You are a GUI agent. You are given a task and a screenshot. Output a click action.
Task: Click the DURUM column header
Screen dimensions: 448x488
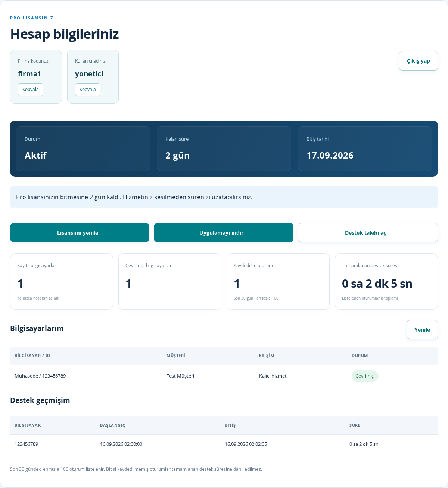[x=360, y=356]
